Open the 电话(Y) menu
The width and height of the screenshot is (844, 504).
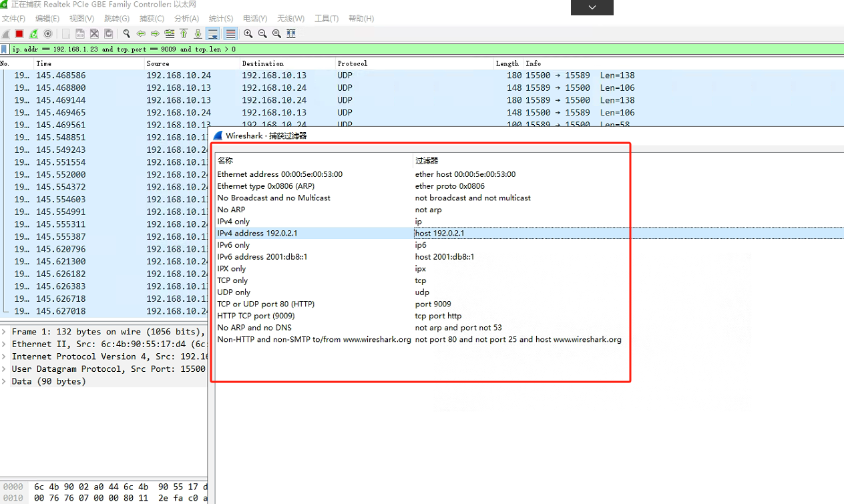click(255, 19)
